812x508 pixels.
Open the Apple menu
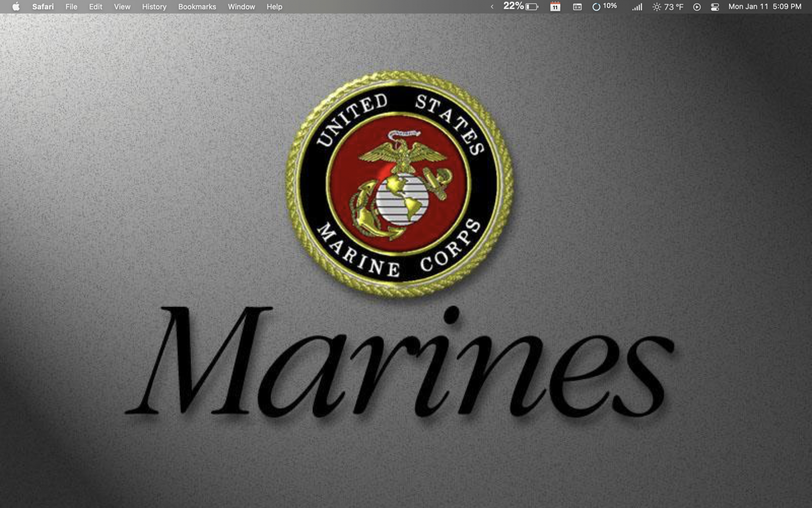(x=16, y=7)
